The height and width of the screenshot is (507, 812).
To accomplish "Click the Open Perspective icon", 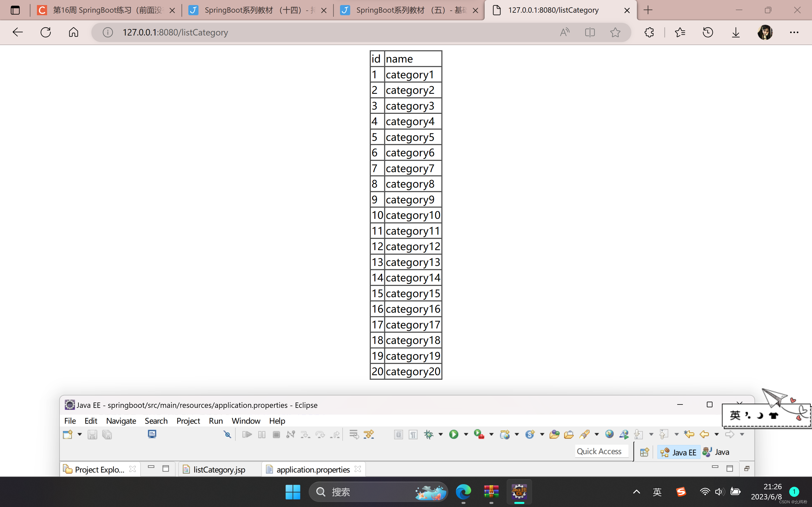I will [x=644, y=452].
